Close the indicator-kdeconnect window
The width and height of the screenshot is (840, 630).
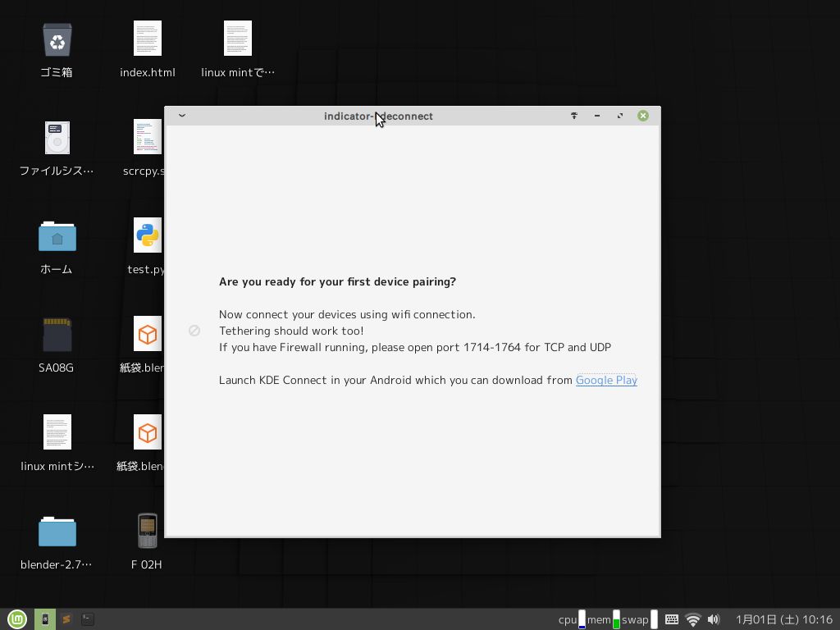point(643,116)
